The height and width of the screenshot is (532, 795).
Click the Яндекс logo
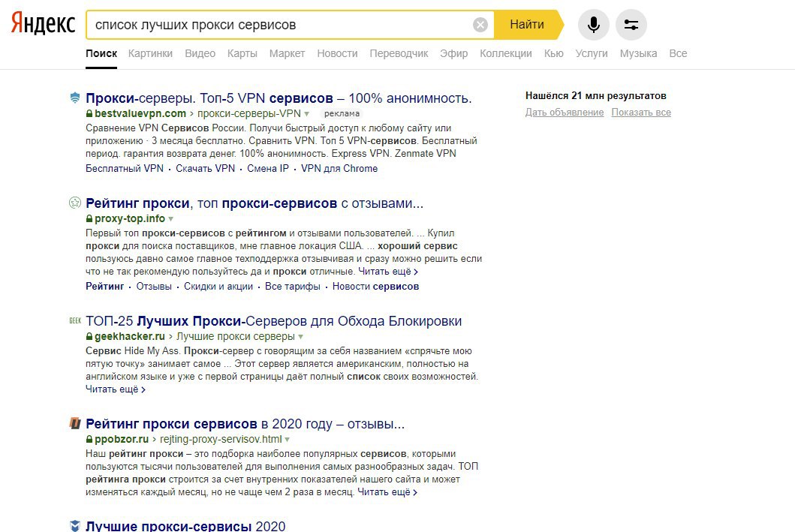[x=43, y=24]
